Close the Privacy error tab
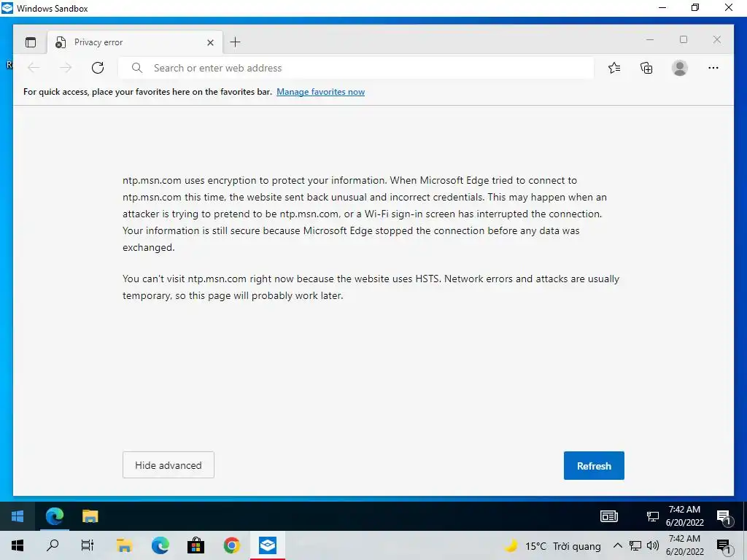 210,43
